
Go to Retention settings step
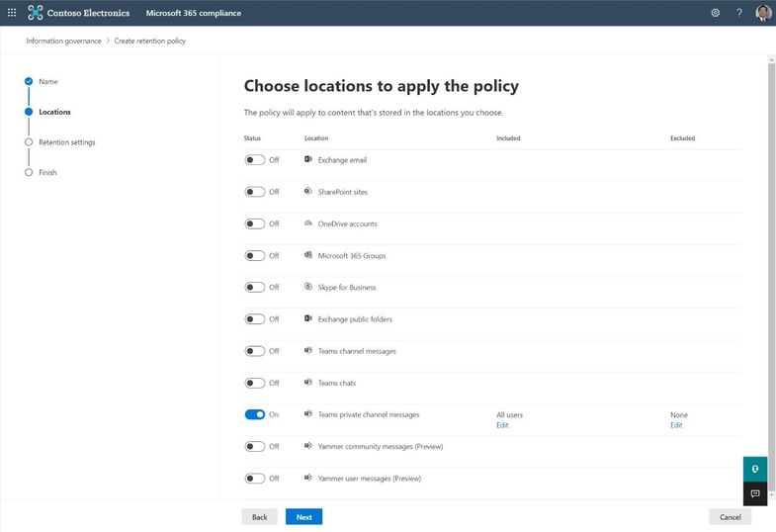tap(67, 142)
